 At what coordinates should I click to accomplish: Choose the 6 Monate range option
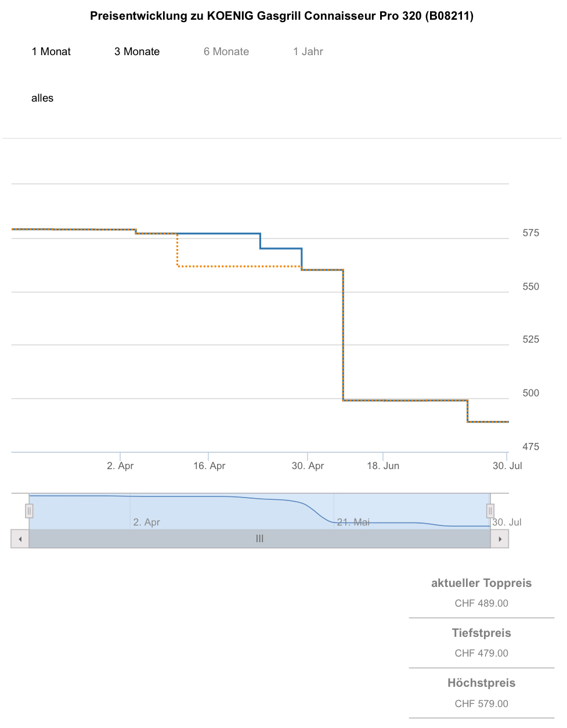point(226,52)
